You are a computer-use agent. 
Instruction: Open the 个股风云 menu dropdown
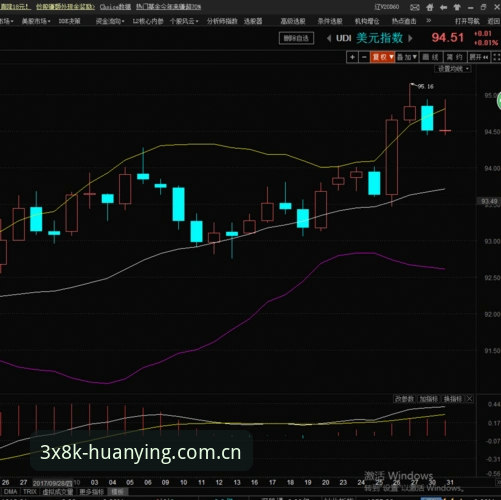tap(184, 21)
